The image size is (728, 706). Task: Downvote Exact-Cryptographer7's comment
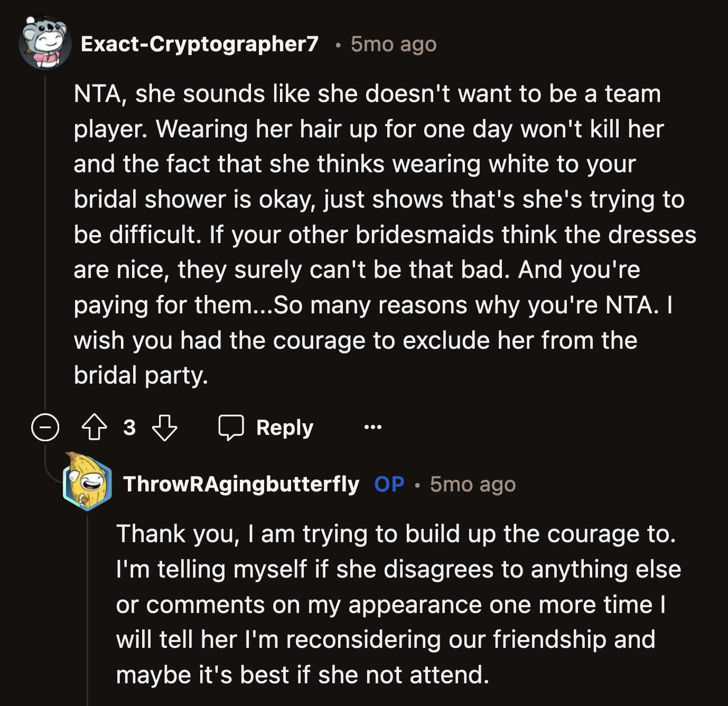click(165, 427)
